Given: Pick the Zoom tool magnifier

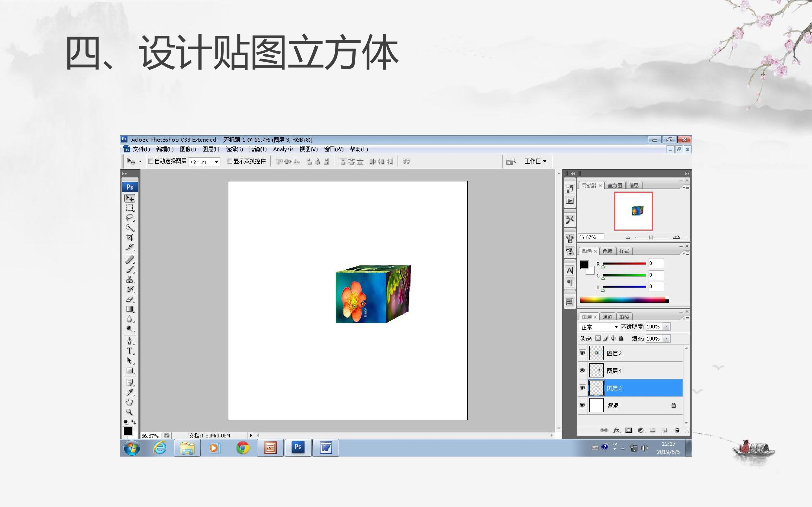Looking at the screenshot, I should pos(129,412).
